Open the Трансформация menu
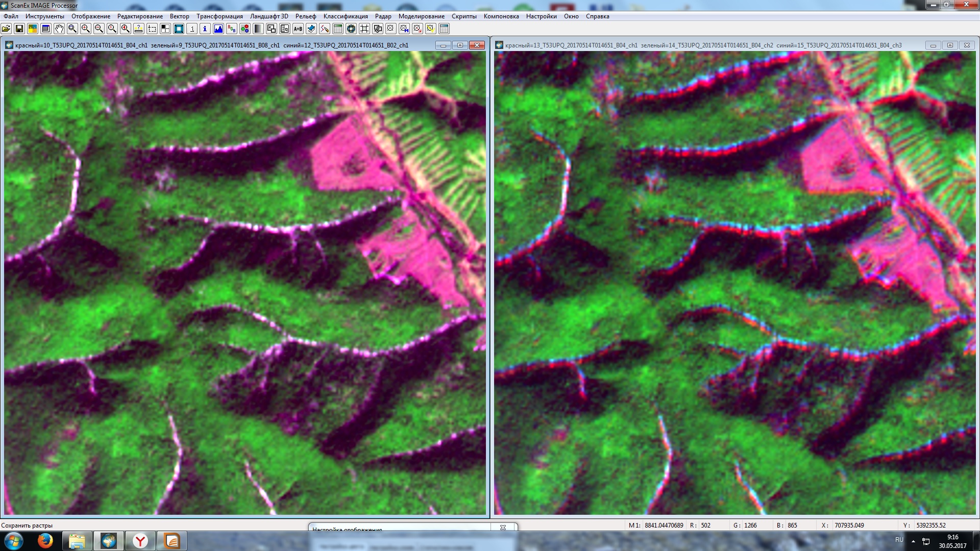The image size is (980, 551). tap(219, 16)
